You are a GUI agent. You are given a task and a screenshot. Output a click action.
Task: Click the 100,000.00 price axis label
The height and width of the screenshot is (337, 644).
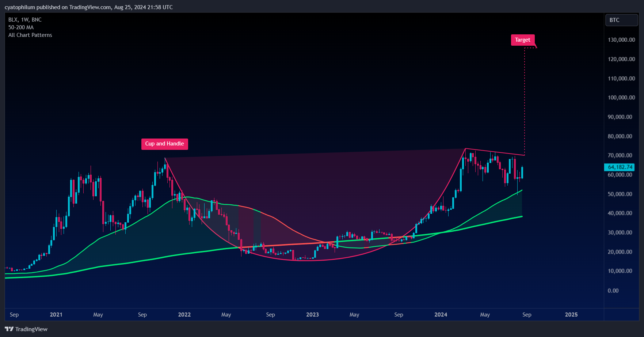621,98
